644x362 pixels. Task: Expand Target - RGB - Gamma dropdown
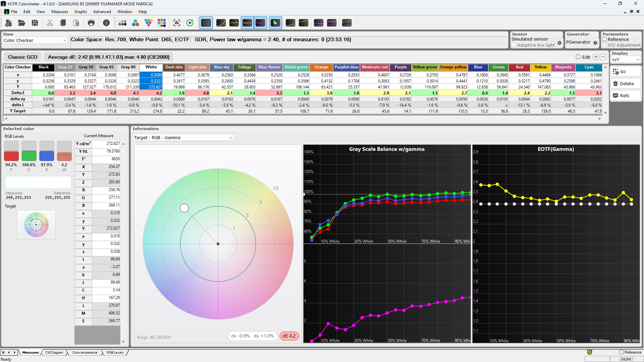(183, 138)
